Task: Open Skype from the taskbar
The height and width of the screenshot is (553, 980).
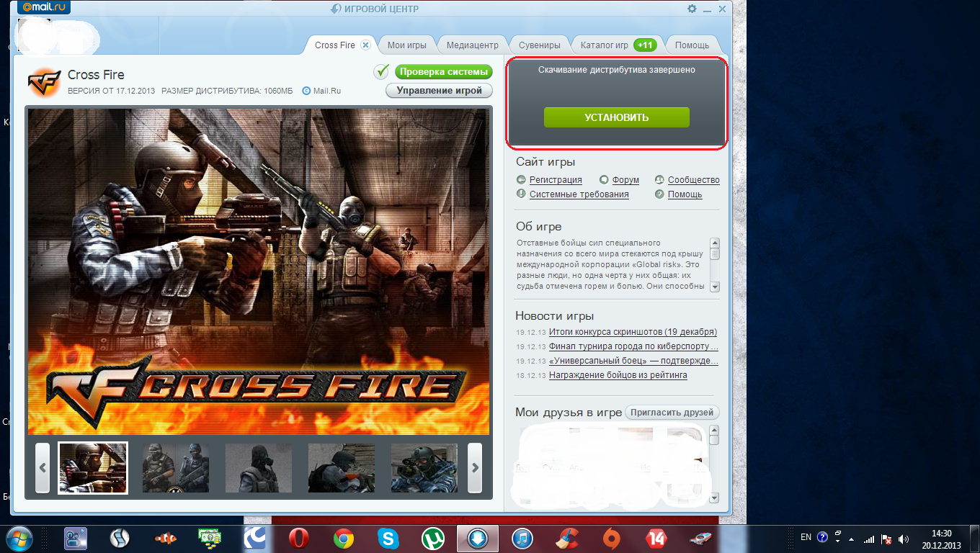Action: [x=388, y=538]
